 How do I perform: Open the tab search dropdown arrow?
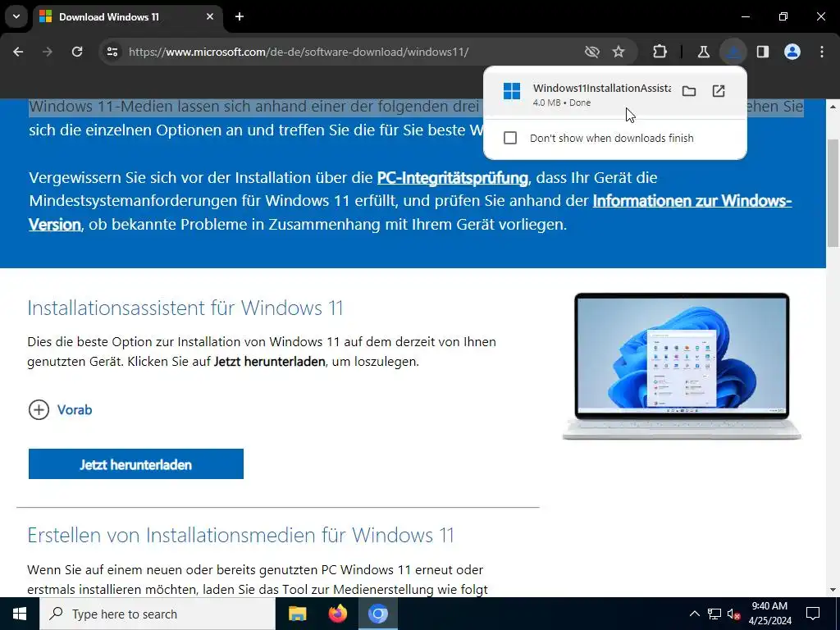16,16
